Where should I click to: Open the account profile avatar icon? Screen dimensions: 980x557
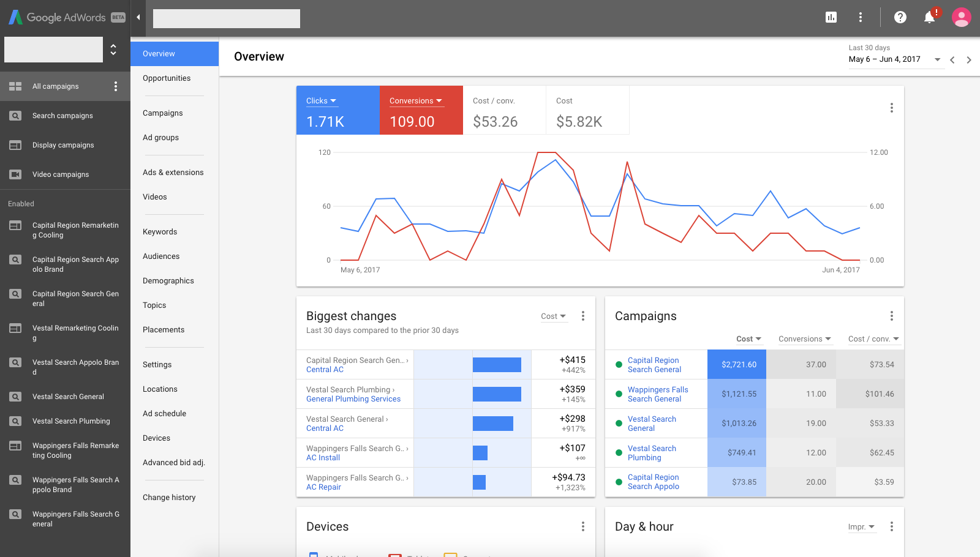961,17
